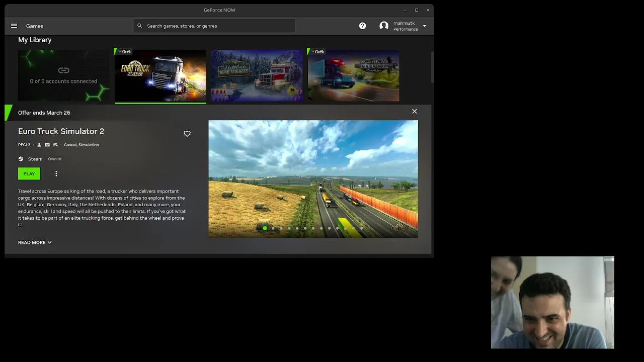
Task: Expand the mahmutk account dropdown arrow
Action: click(424, 26)
